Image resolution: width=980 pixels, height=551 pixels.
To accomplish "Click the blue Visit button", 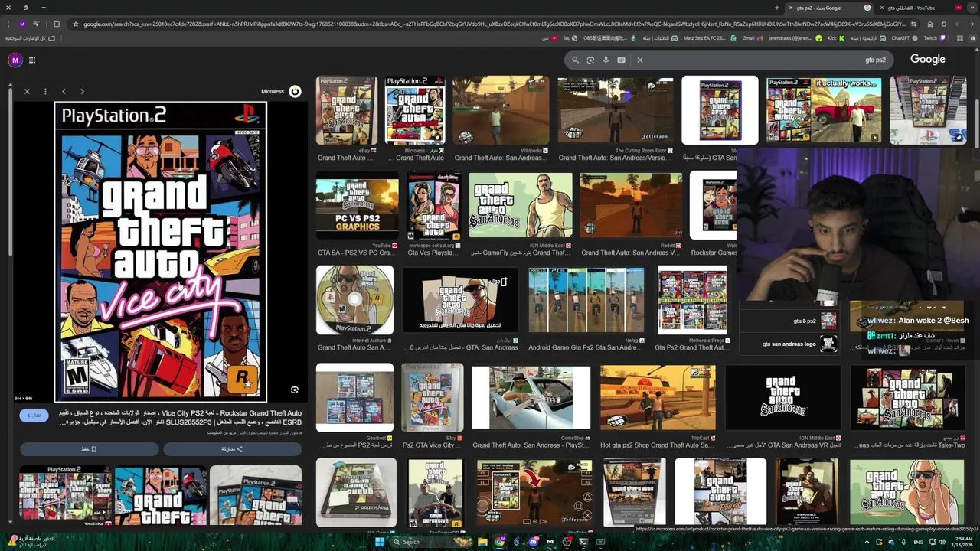I will 34,415.
